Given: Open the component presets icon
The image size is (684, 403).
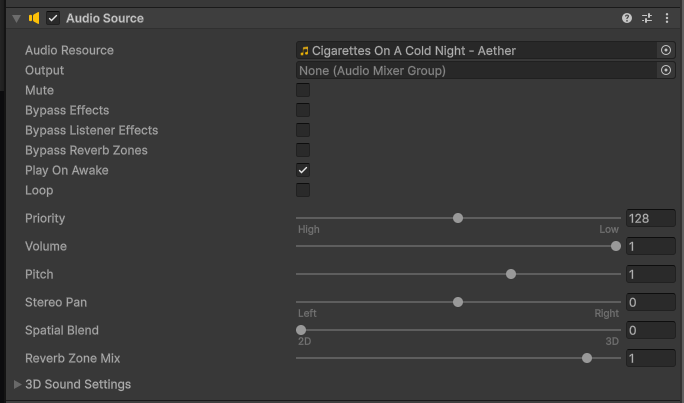Looking at the screenshot, I should point(647,18).
